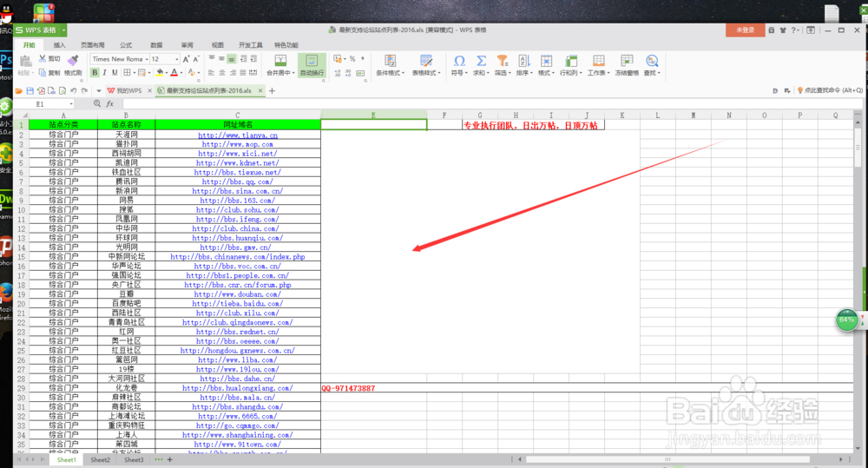Click the skin T-shirt icon in title bar
868x468 pixels.
(x=783, y=30)
